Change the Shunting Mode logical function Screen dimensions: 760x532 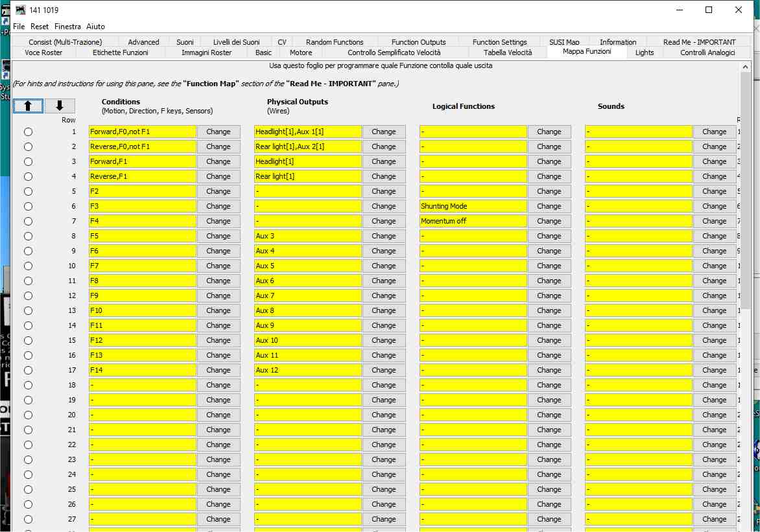549,206
